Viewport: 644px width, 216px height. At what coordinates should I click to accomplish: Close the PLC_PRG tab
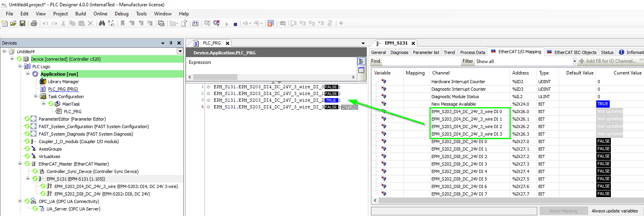point(228,43)
